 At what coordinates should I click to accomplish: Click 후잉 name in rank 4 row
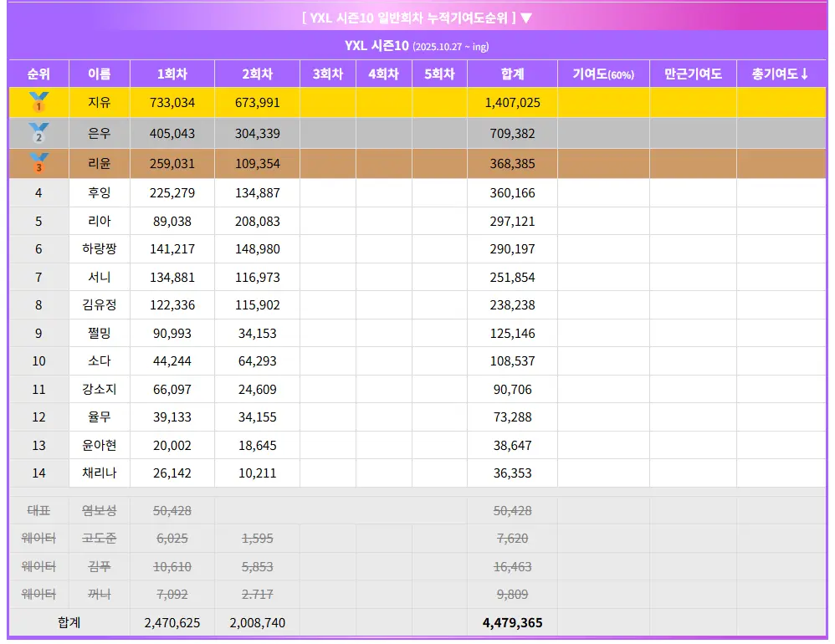[x=100, y=193]
